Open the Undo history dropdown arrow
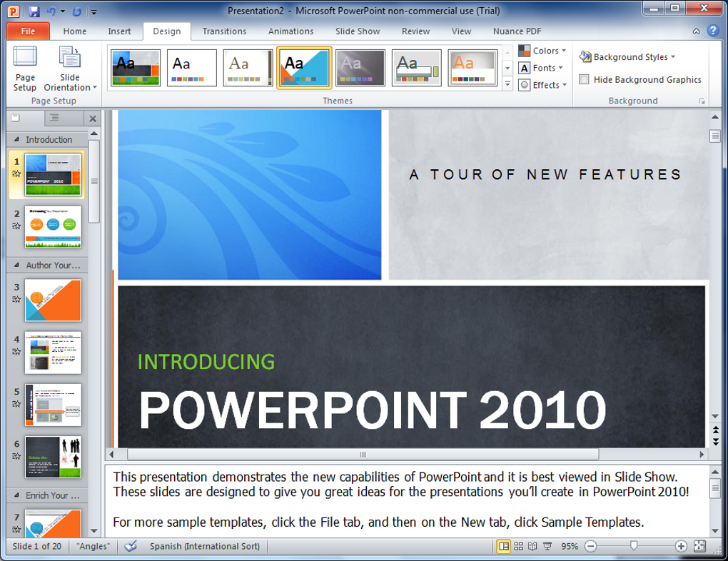 click(63, 11)
